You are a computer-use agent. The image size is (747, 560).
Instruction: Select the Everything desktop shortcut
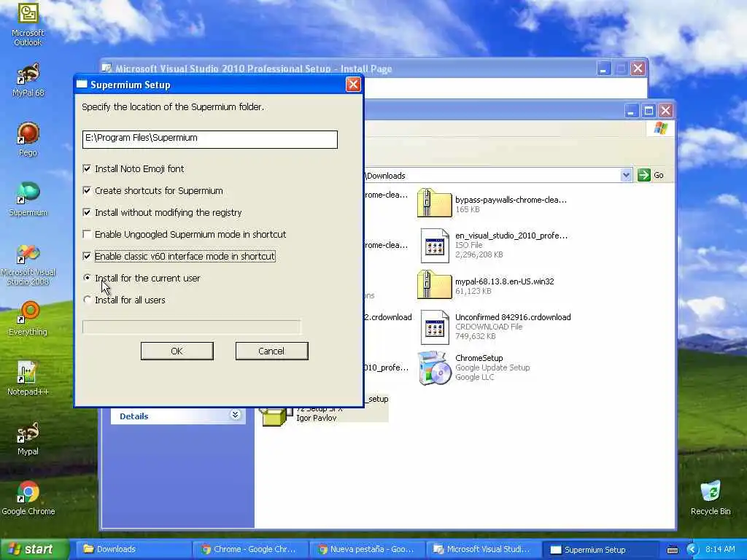tap(28, 318)
